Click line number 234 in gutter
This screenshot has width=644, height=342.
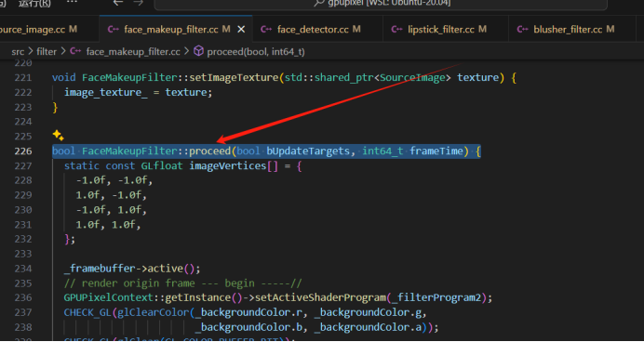tap(23, 269)
